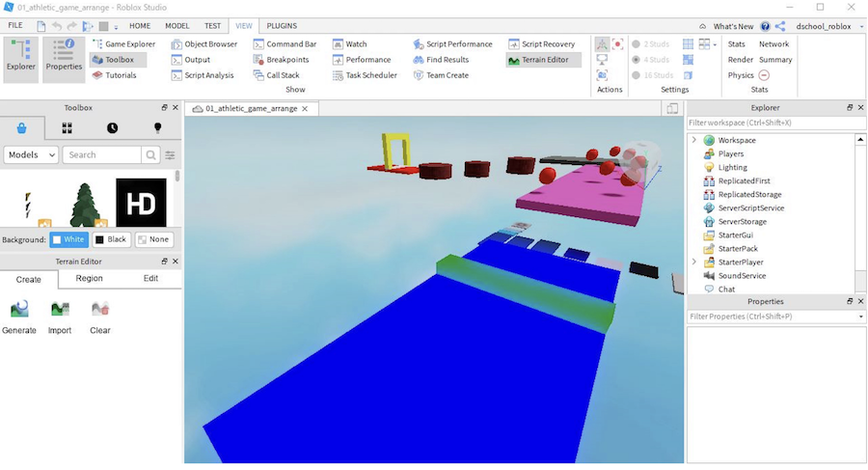Open the Toolbox Creations lightbulb tab
868x470 pixels.
[158, 128]
